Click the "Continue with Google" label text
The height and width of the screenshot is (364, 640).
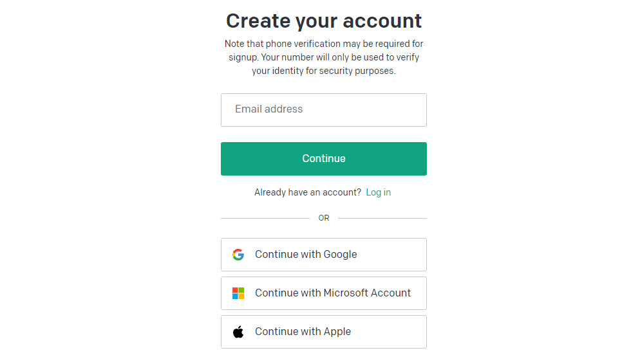(306, 255)
